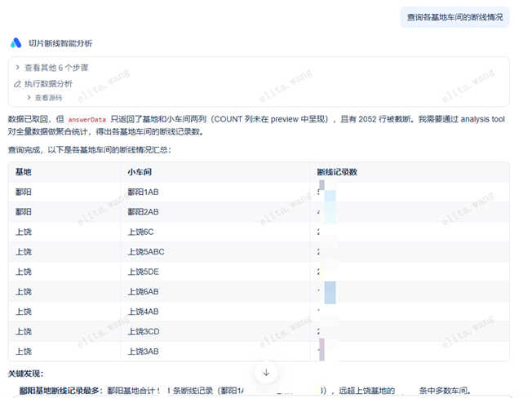Image resolution: width=532 pixels, height=398 pixels.
Task: Select cell '上饶5ABC'
Action: pyautogui.click(x=146, y=251)
